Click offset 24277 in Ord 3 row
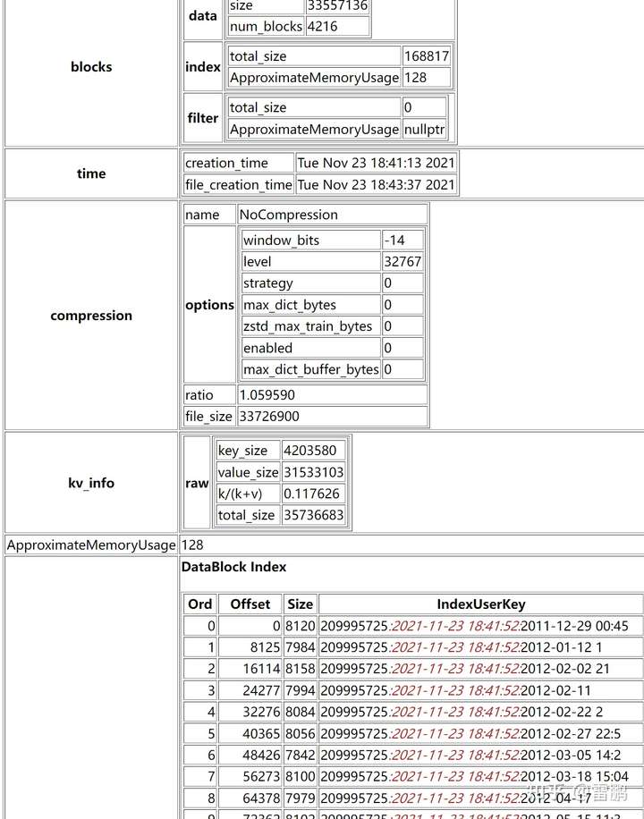644x819 pixels. (261, 690)
